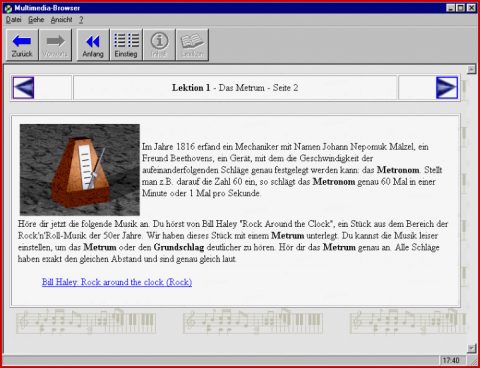This screenshot has height=368, width=480.
Task: Go to previous lesson page with left arrow
Action: coord(23,88)
